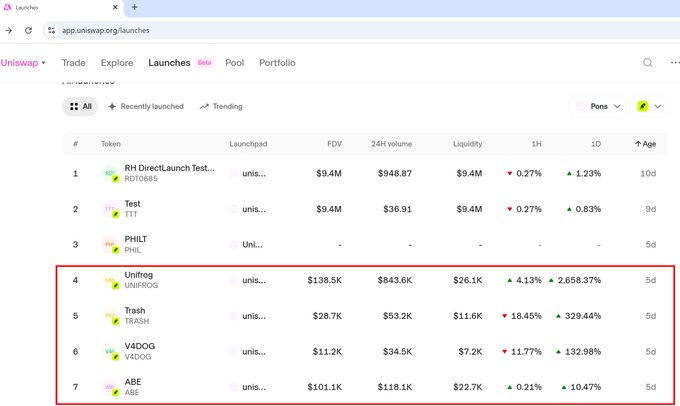Click the V4DOG token icon
The image size is (680, 406).
(x=110, y=351)
